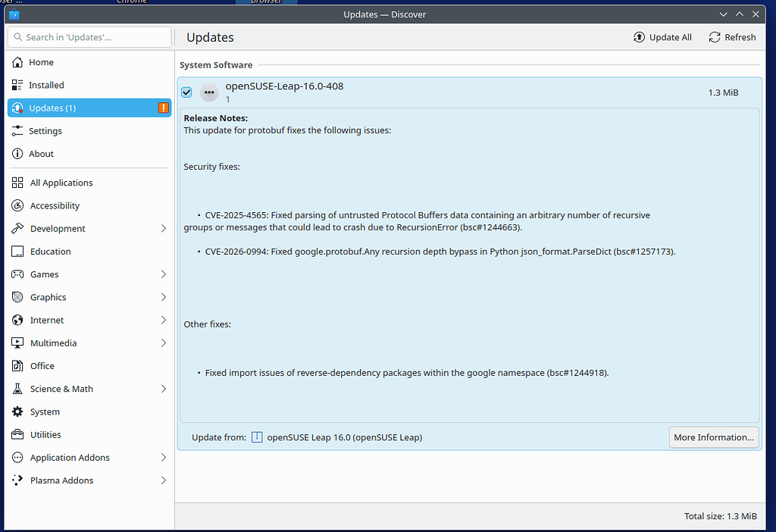Click the Accessibility category icon
The image size is (776, 532).
point(17,205)
